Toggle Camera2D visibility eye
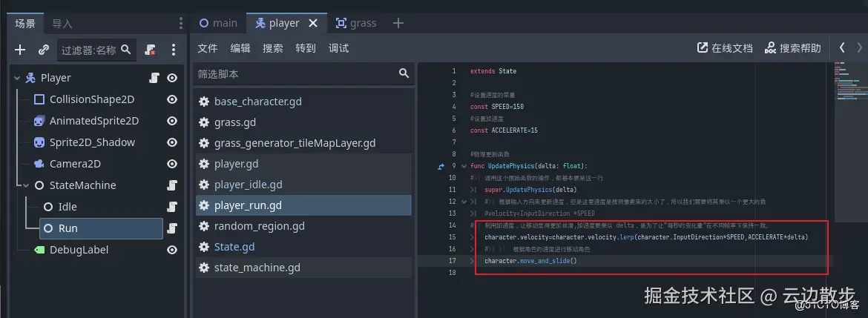 point(172,164)
